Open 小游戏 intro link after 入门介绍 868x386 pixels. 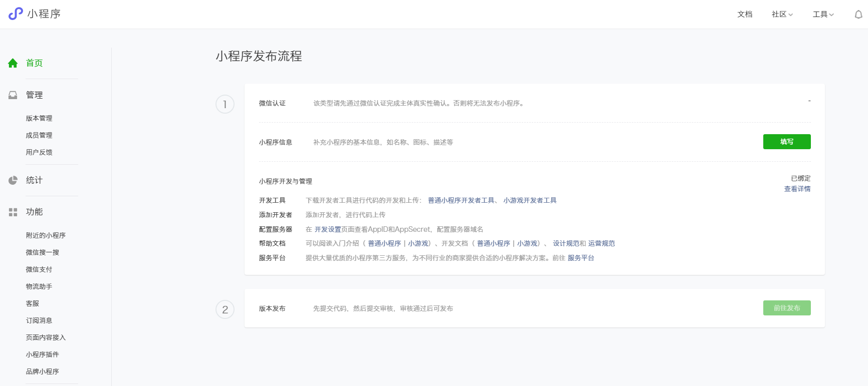(x=418, y=243)
